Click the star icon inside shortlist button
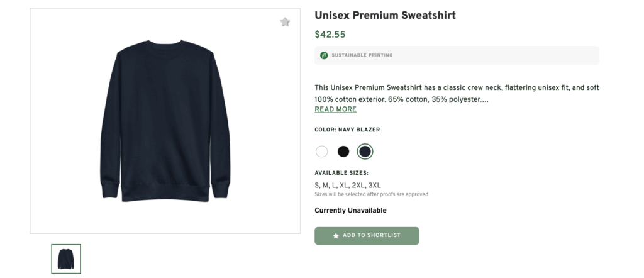The image size is (644, 278). click(336, 235)
